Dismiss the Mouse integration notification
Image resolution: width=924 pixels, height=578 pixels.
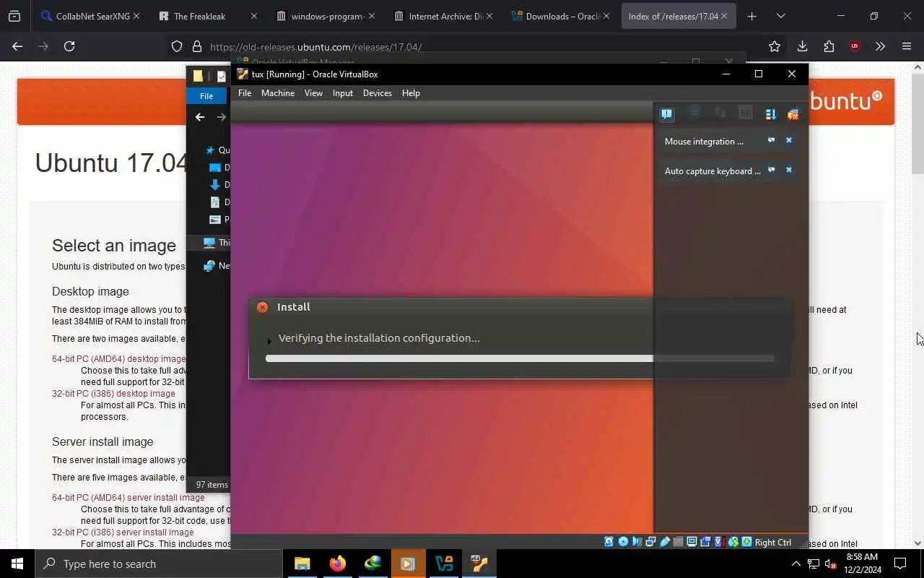[789, 140]
